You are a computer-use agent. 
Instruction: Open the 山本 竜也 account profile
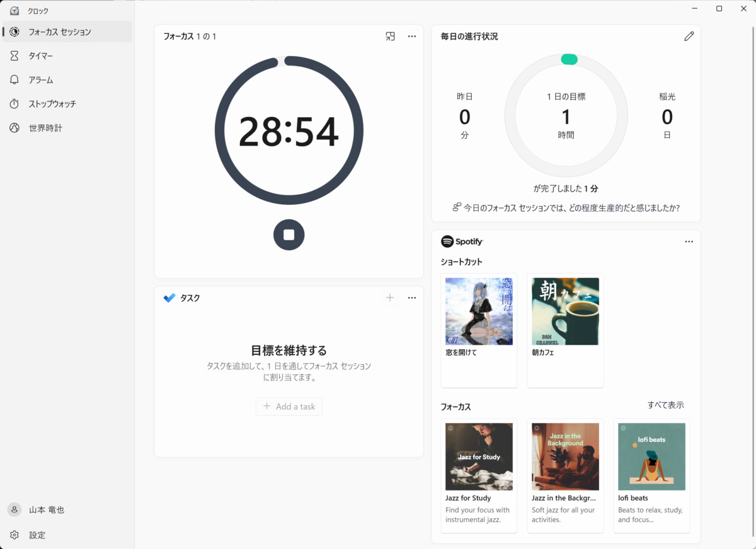[46, 510]
